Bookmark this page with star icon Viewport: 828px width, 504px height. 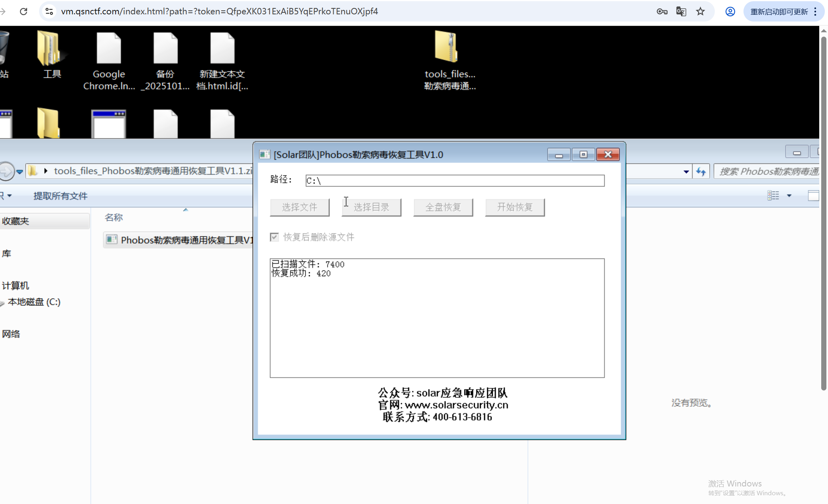click(700, 11)
